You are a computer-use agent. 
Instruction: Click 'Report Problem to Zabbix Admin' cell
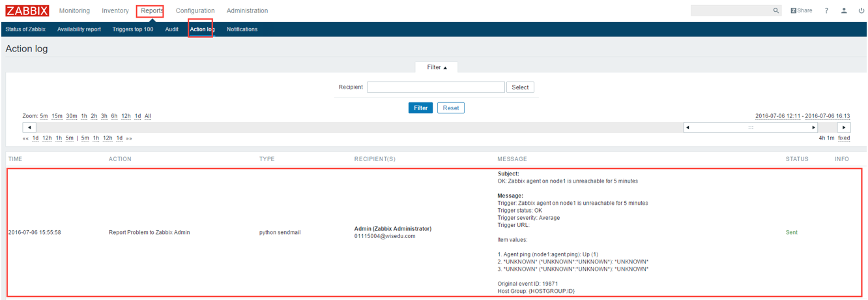click(149, 232)
